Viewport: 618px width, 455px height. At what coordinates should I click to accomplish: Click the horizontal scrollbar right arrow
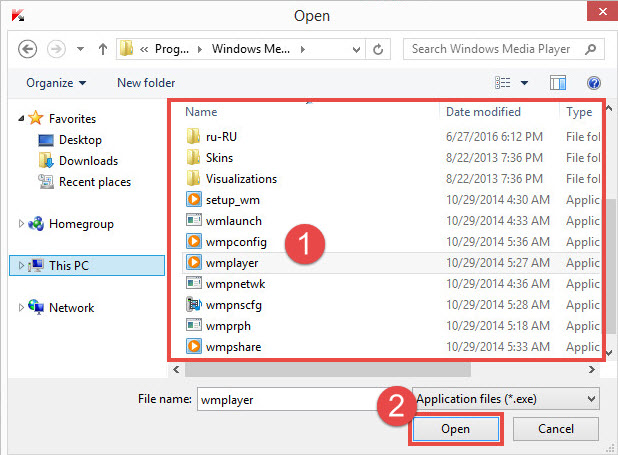[x=592, y=369]
